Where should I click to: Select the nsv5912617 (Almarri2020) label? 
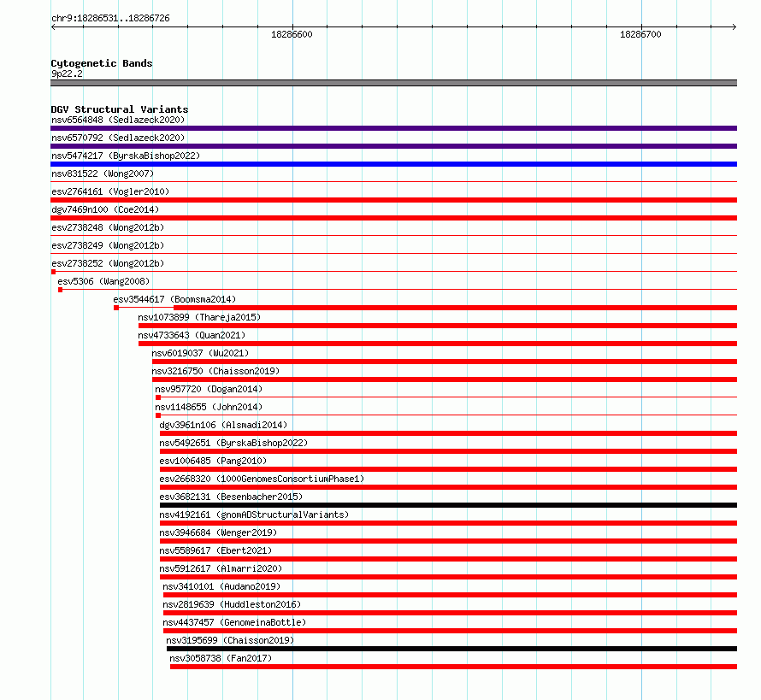tap(221, 568)
